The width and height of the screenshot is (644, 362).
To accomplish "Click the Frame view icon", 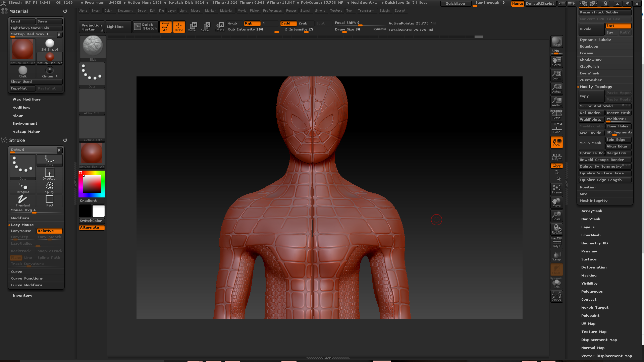I will point(556,189).
